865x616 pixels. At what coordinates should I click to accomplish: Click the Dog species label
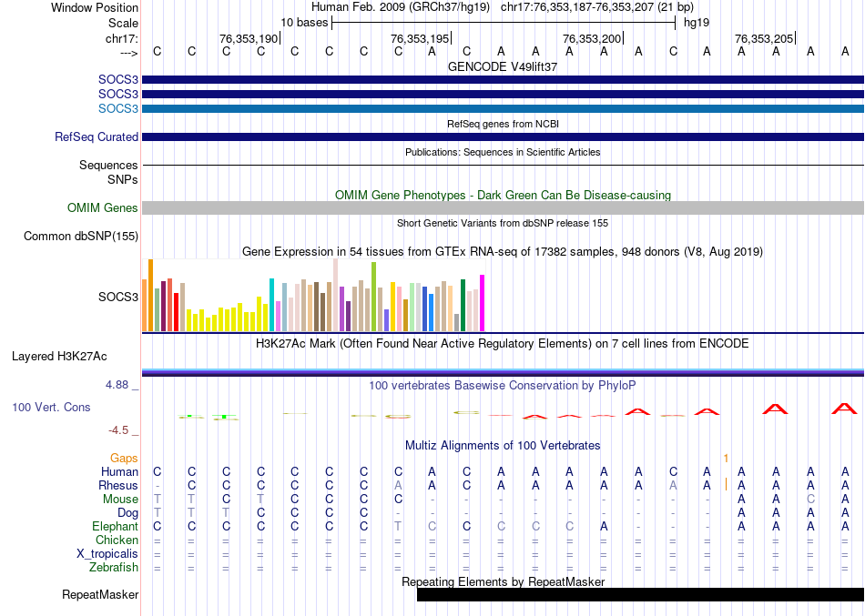127,513
